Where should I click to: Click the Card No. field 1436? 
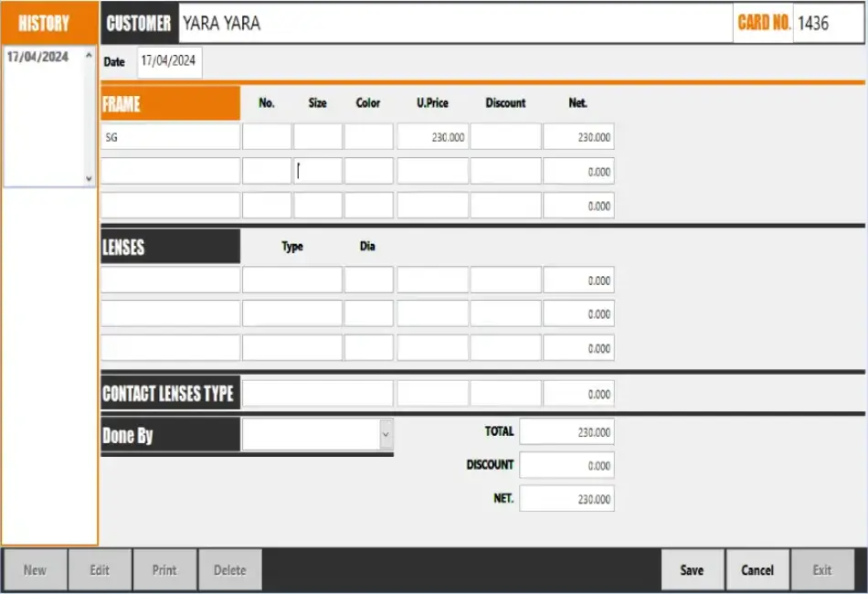tap(828, 23)
